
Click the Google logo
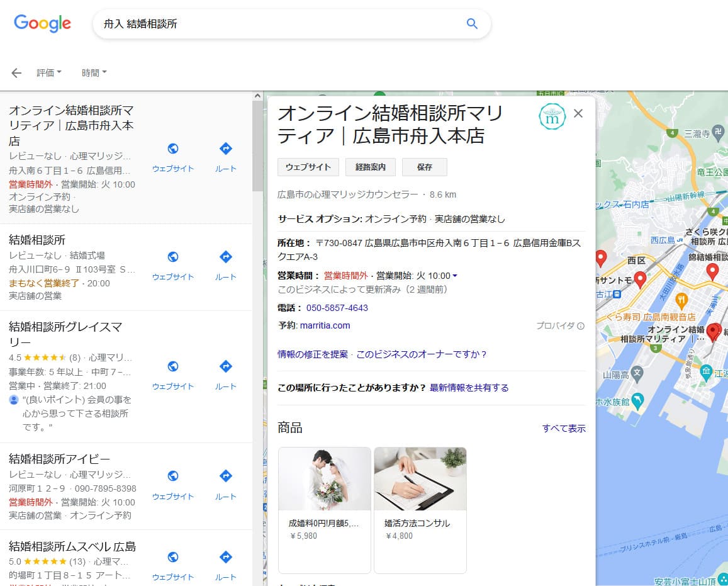coord(42,23)
